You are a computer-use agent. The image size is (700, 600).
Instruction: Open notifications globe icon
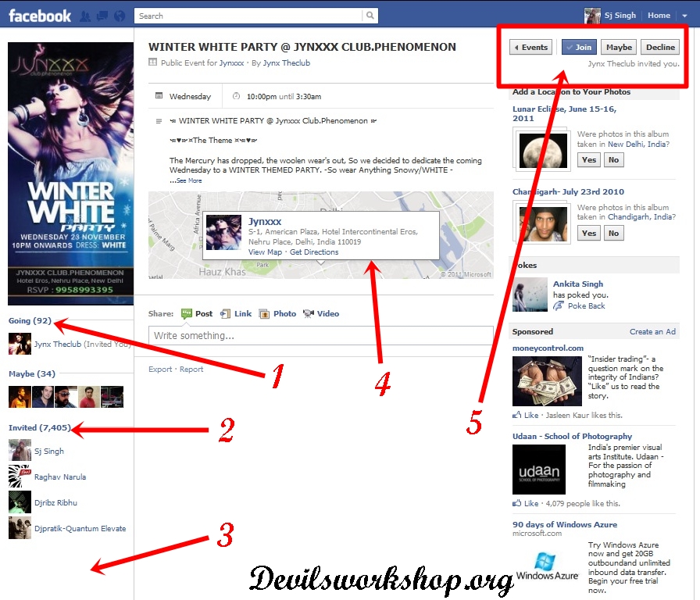120,16
